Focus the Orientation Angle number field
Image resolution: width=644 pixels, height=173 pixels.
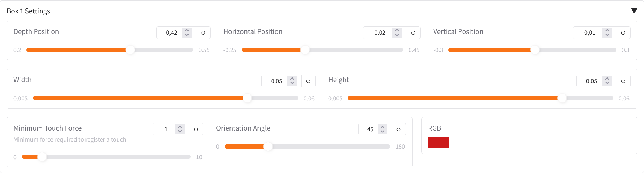369,129
